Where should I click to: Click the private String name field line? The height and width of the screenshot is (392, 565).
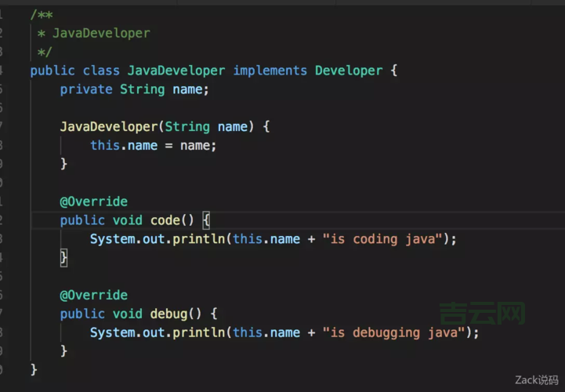[135, 89]
